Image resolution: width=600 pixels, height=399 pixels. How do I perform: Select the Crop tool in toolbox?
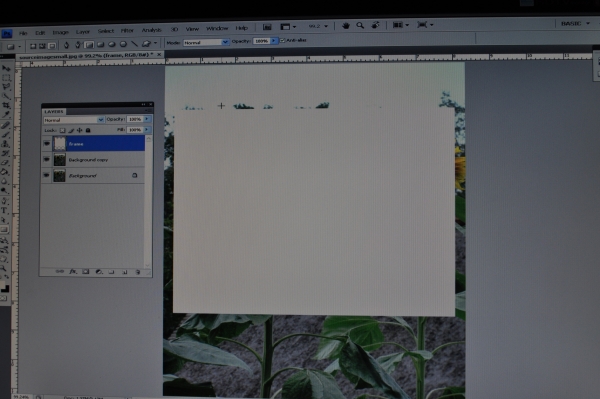coord(6,105)
